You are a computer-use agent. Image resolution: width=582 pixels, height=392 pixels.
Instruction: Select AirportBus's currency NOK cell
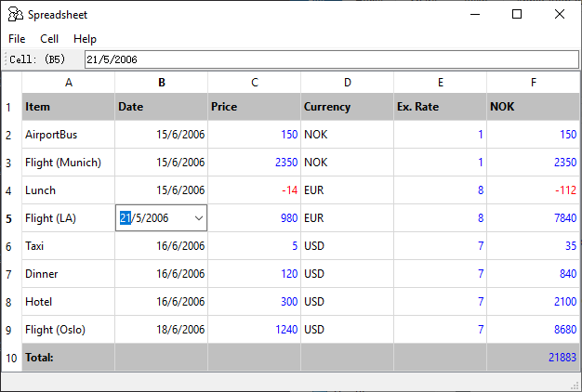(347, 135)
